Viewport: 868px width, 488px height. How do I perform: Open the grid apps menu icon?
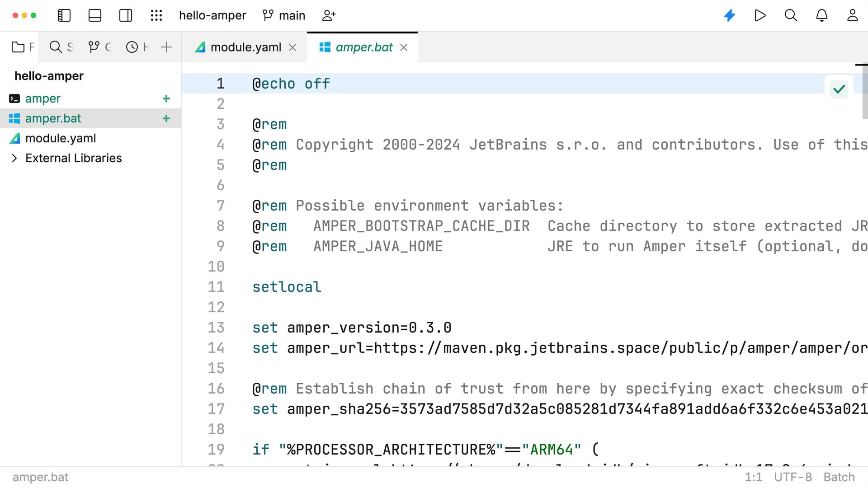point(156,15)
